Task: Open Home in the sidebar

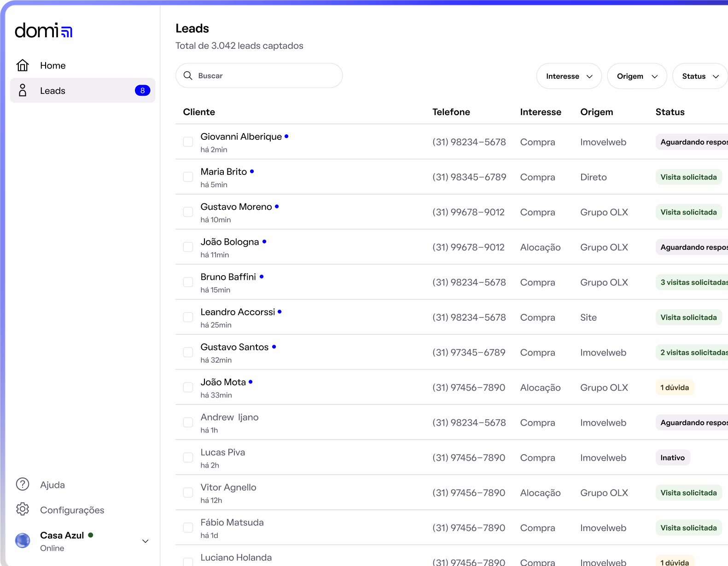Action: (83, 65)
